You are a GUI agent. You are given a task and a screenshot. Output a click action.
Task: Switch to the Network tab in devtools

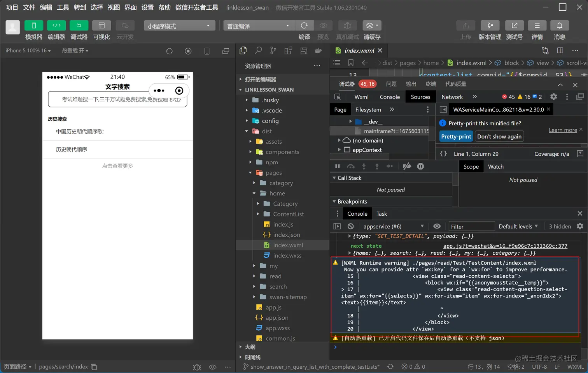coord(452,97)
